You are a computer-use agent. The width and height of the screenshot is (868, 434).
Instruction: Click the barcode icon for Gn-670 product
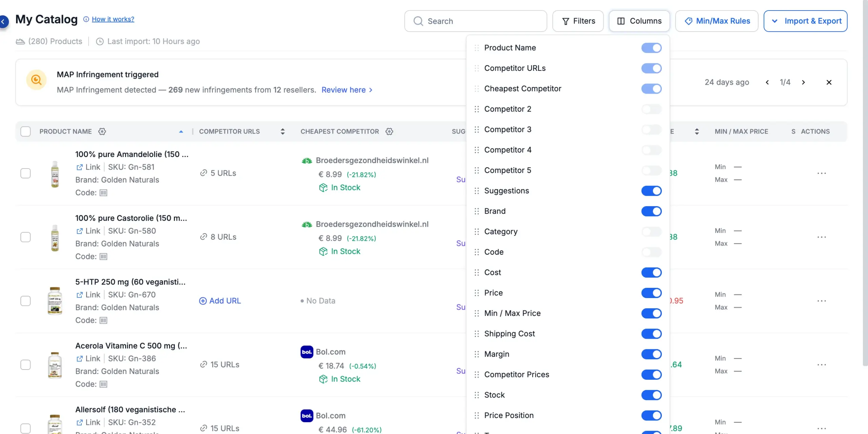coord(103,320)
